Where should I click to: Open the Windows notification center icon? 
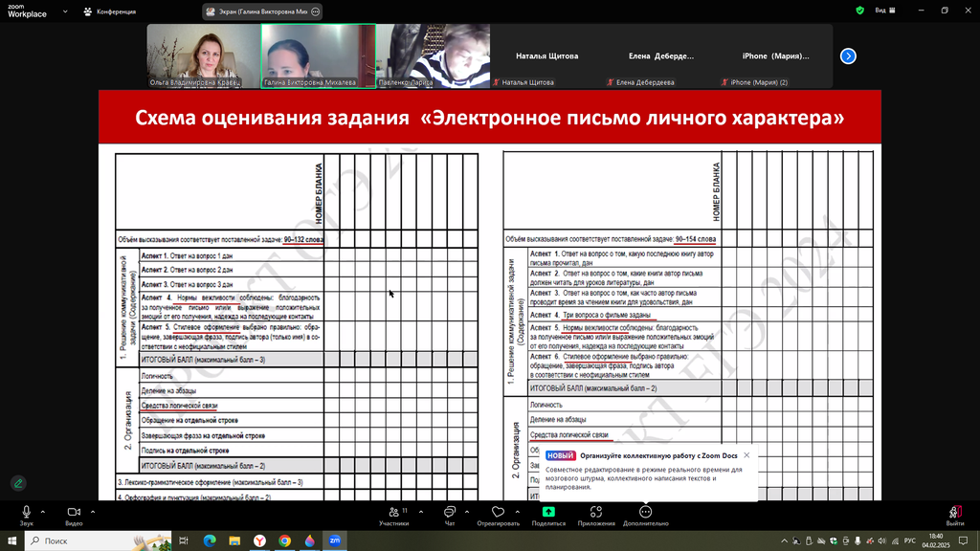pos(963,541)
